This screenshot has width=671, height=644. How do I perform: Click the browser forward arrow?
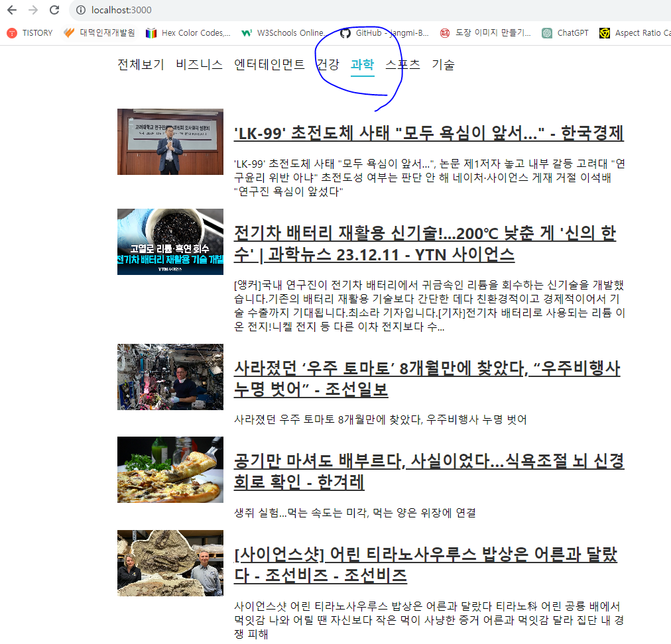click(x=33, y=10)
